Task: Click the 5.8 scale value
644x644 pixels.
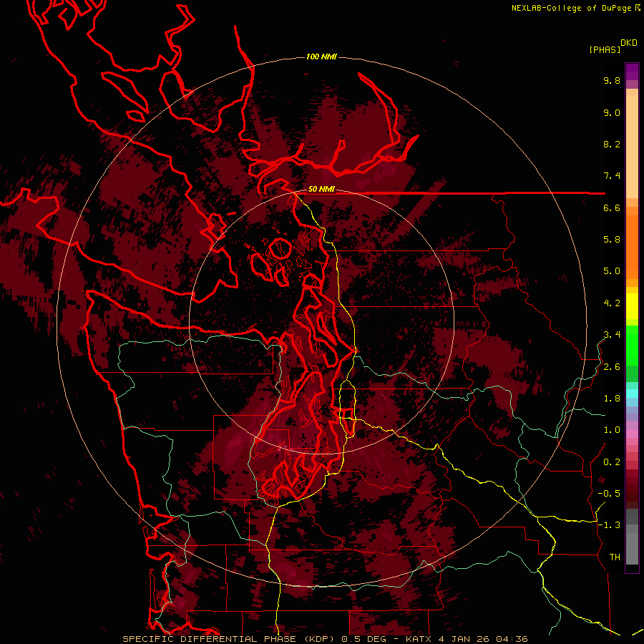Action: click(612, 240)
